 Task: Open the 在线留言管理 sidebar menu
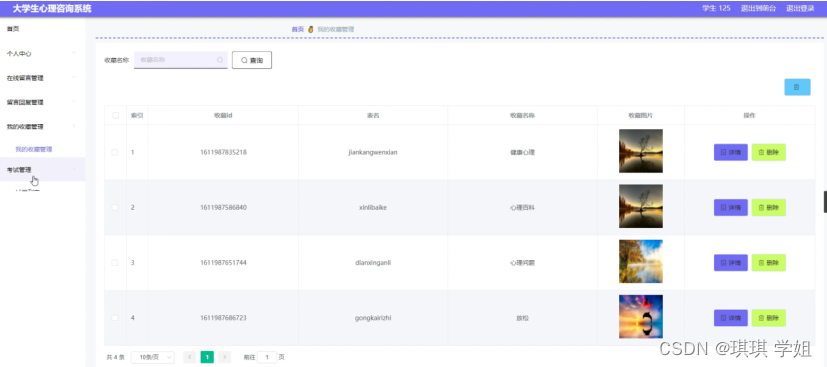43,78
